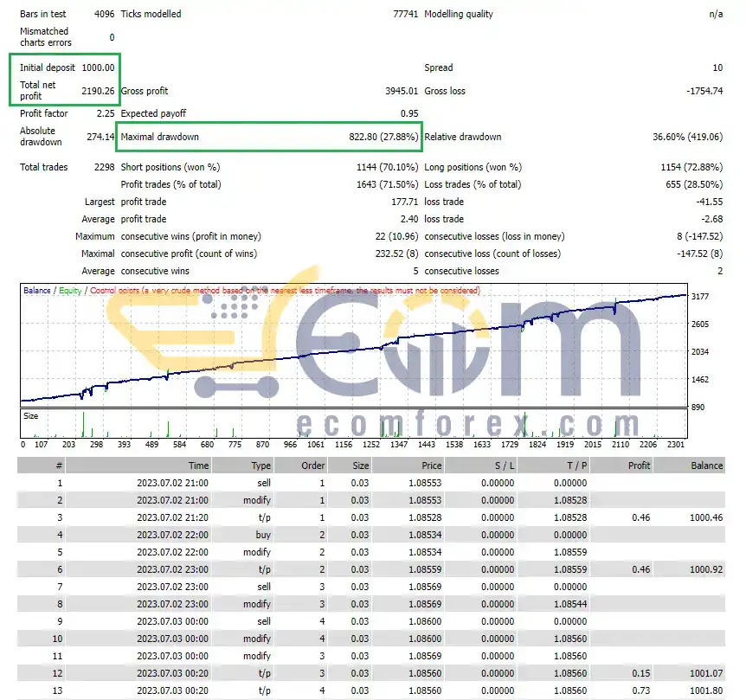This screenshot has height=700, width=746.
Task: Click the Total net profit value 2190.26
Action: click(x=98, y=91)
